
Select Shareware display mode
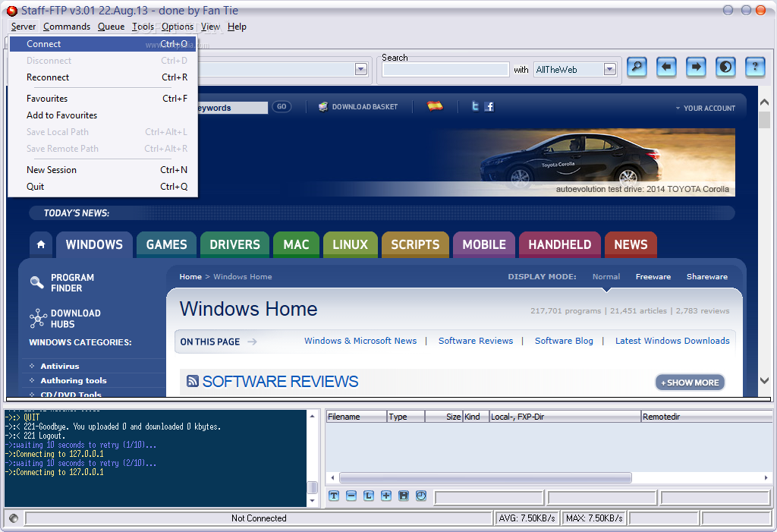(x=707, y=277)
